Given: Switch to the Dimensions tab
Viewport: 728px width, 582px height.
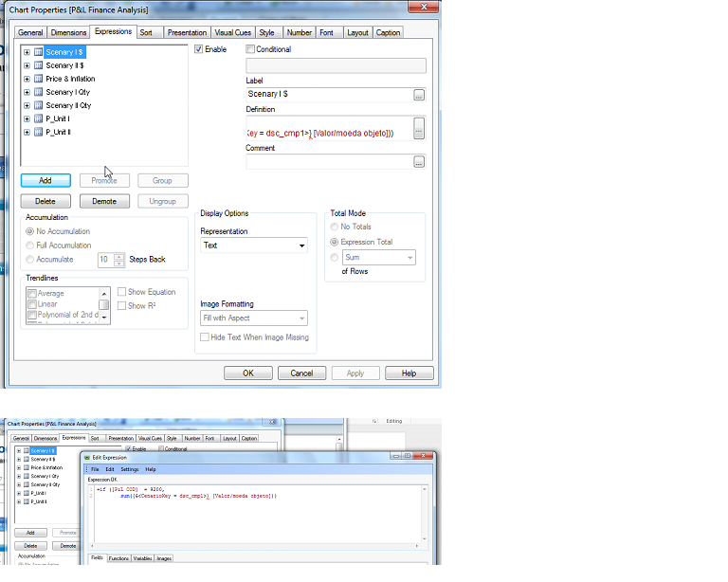Looking at the screenshot, I should 68,32.
